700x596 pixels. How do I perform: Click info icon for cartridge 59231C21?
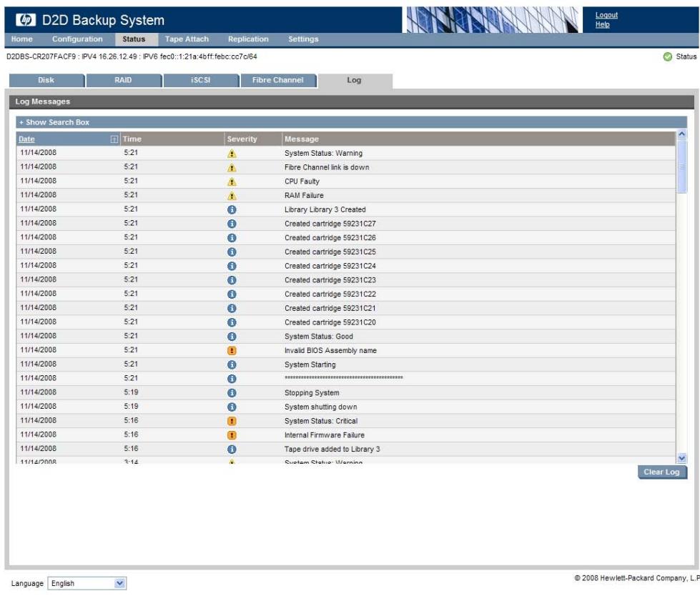pyautogui.click(x=232, y=308)
